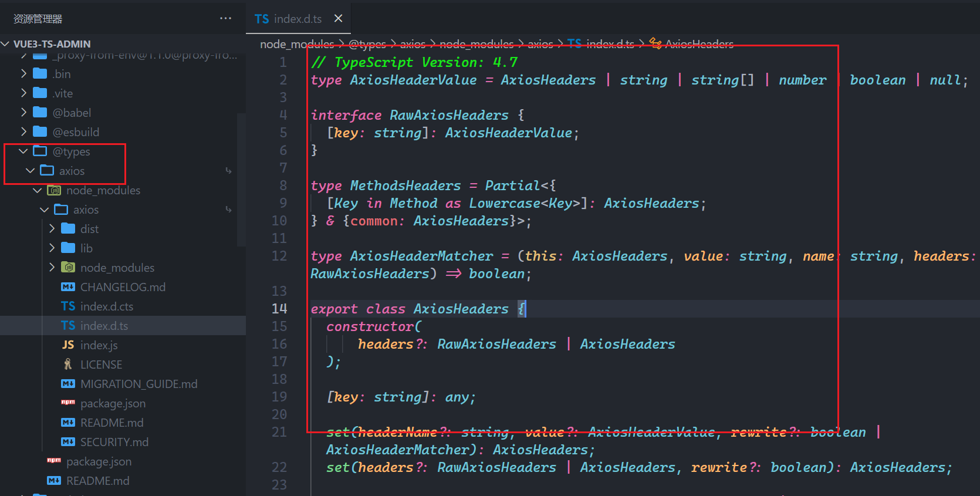Image resolution: width=980 pixels, height=496 pixels.
Task: Click the LICENSE file icon
Action: pos(68,364)
